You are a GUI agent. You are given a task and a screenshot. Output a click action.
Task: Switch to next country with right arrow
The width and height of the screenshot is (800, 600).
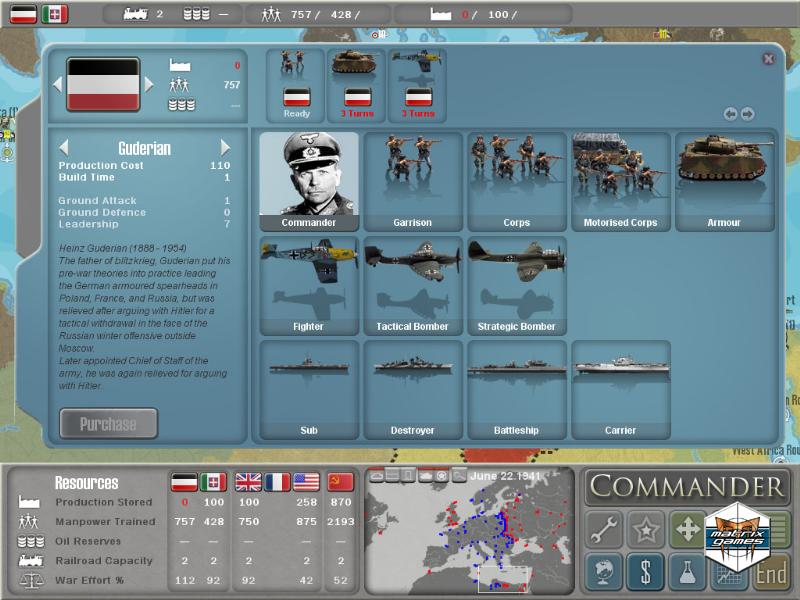click(149, 85)
